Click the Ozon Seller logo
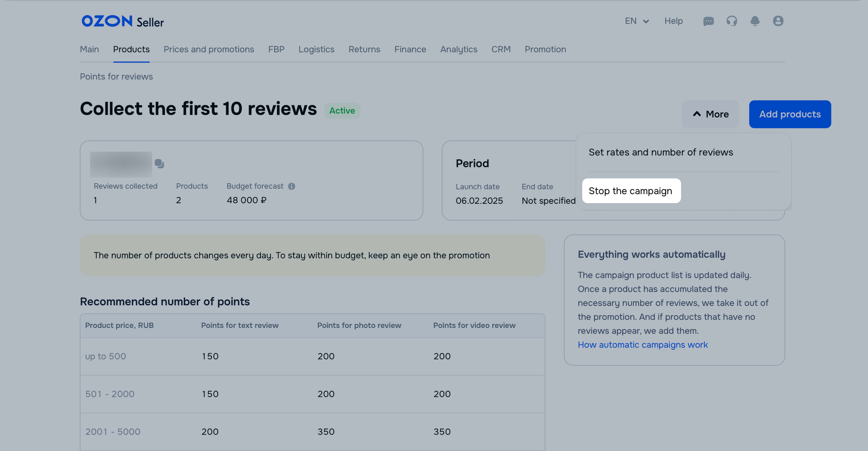This screenshot has height=451, width=868. [123, 22]
